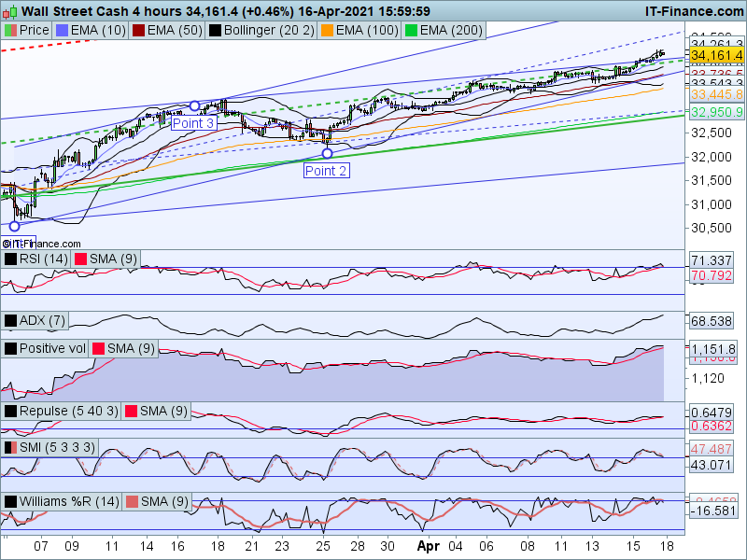Click the 0.6479 Repulse value tag
Screen dimensions: 747x560
click(x=712, y=412)
